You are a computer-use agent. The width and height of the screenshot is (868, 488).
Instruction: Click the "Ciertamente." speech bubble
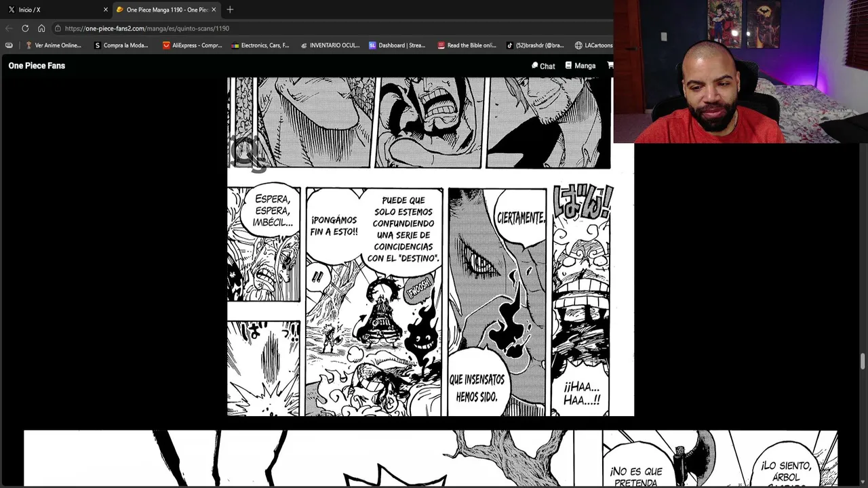[x=521, y=218]
